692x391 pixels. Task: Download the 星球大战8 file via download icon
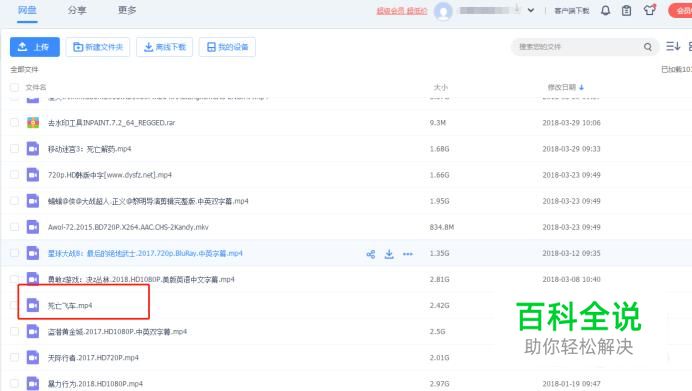pos(389,254)
